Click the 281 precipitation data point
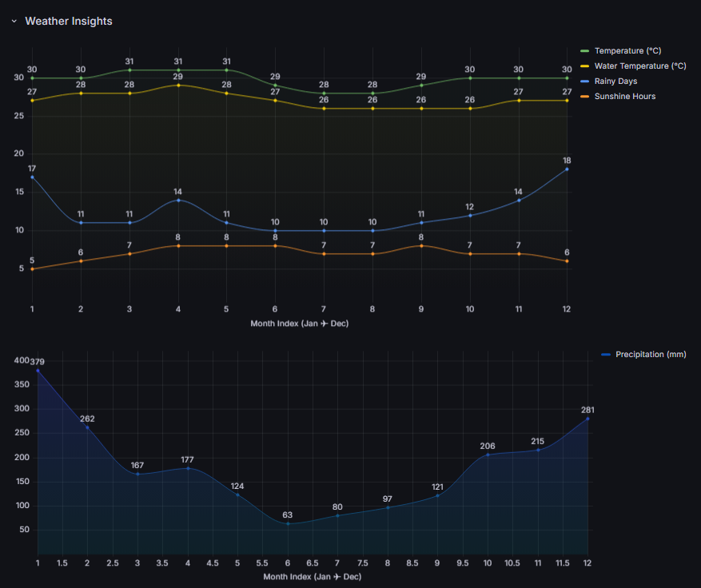 [x=587, y=419]
